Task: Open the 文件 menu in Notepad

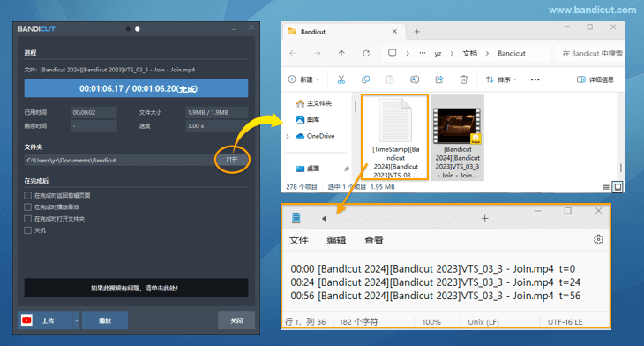Action: point(298,240)
